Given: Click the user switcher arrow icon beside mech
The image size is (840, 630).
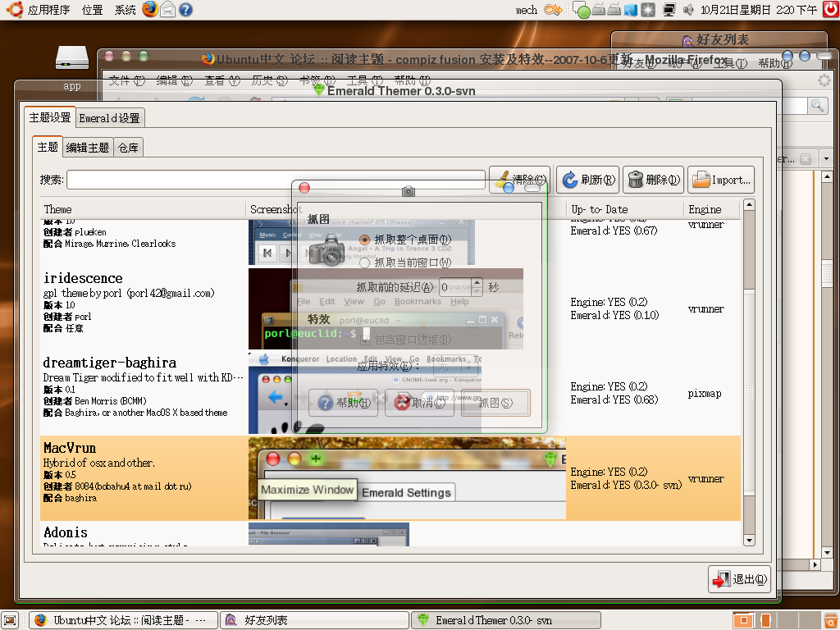Looking at the screenshot, I should point(553,10).
